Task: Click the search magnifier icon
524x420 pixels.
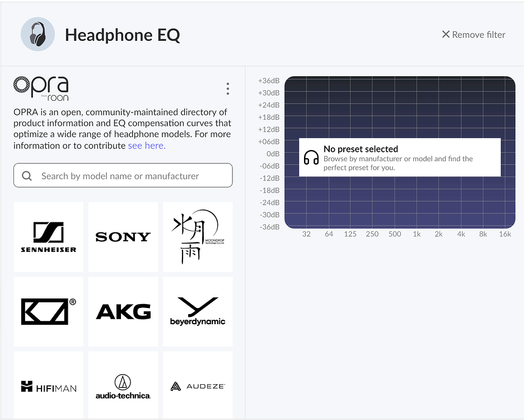Action: pyautogui.click(x=27, y=176)
